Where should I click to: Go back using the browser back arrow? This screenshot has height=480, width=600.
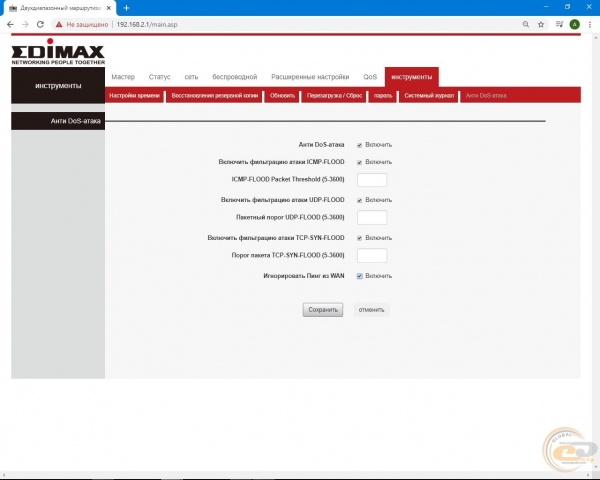point(10,24)
